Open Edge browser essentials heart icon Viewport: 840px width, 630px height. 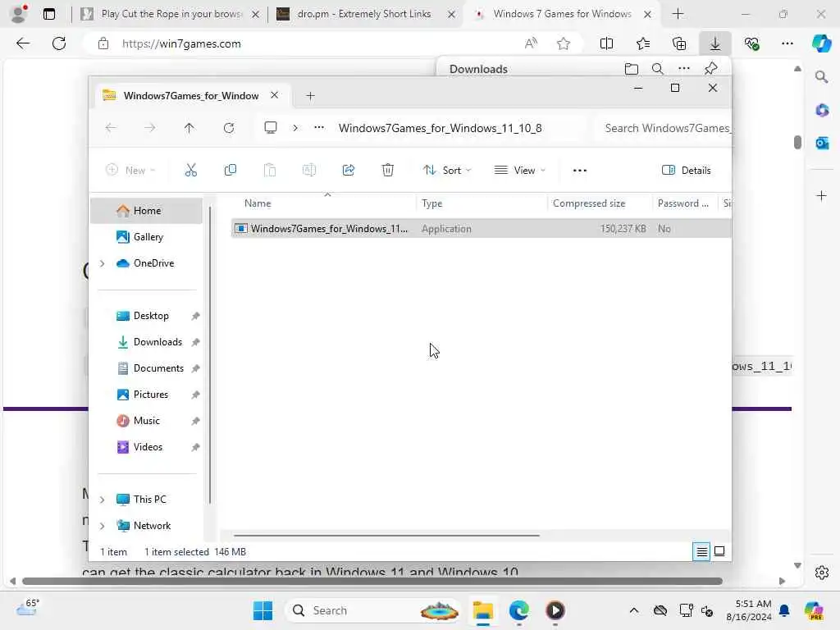[751, 44]
